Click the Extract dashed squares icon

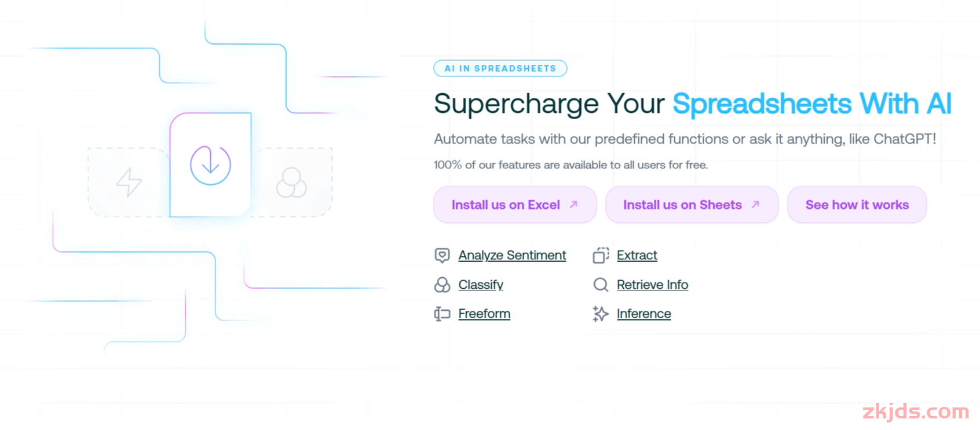[601, 255]
